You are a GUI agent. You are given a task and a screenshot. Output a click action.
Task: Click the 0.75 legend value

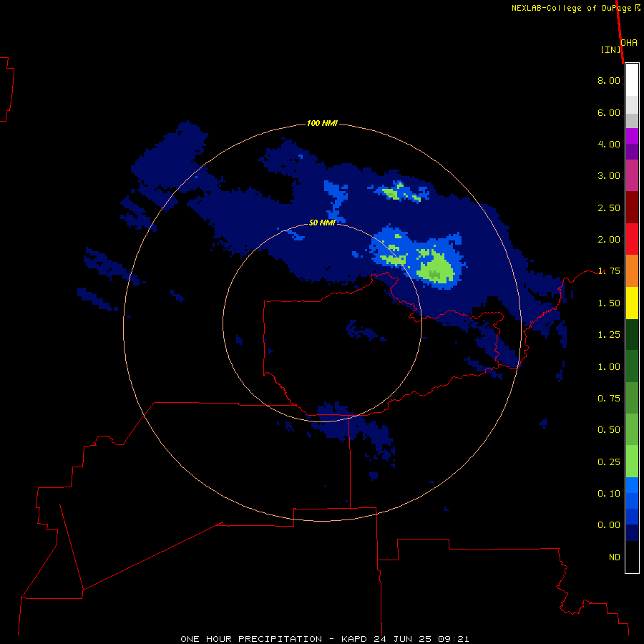(x=609, y=399)
